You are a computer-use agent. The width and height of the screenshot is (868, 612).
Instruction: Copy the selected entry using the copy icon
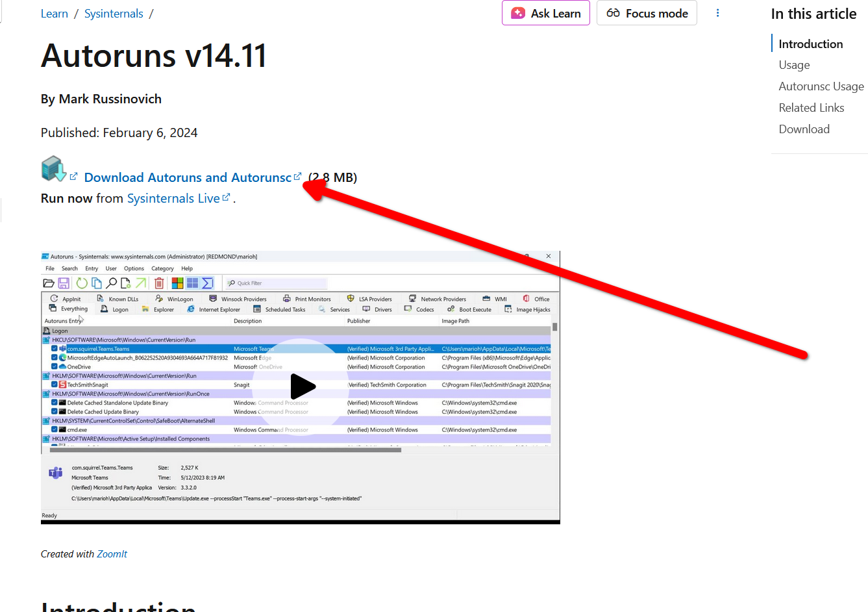(97, 283)
